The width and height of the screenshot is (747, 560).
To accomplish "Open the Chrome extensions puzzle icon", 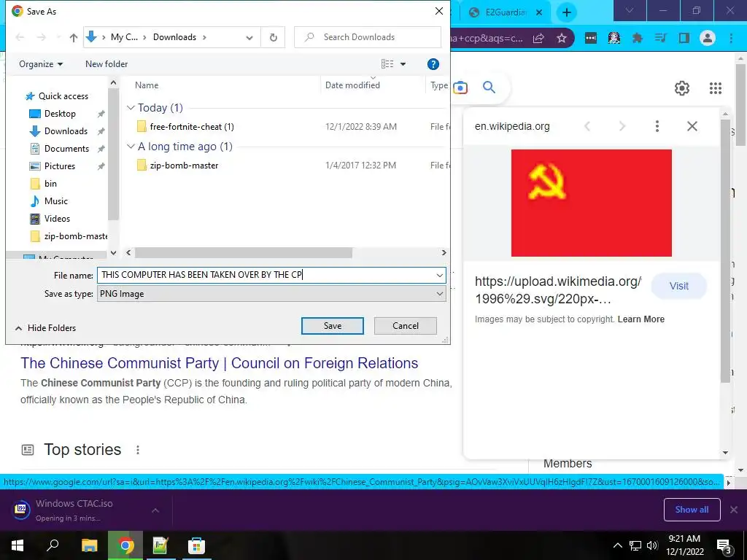I will tap(637, 38).
